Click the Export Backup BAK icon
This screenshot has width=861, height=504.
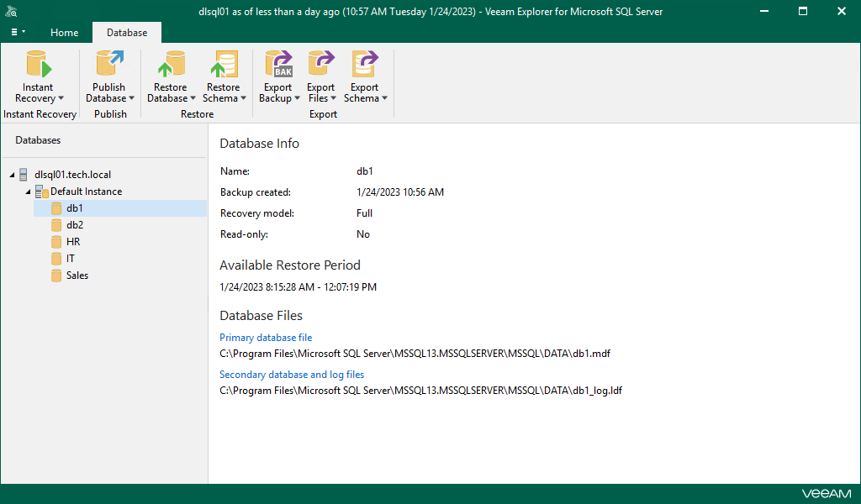(x=279, y=64)
